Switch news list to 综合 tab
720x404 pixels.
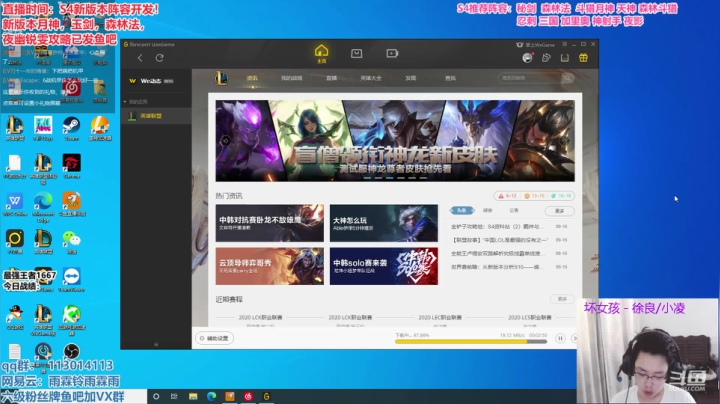488,210
